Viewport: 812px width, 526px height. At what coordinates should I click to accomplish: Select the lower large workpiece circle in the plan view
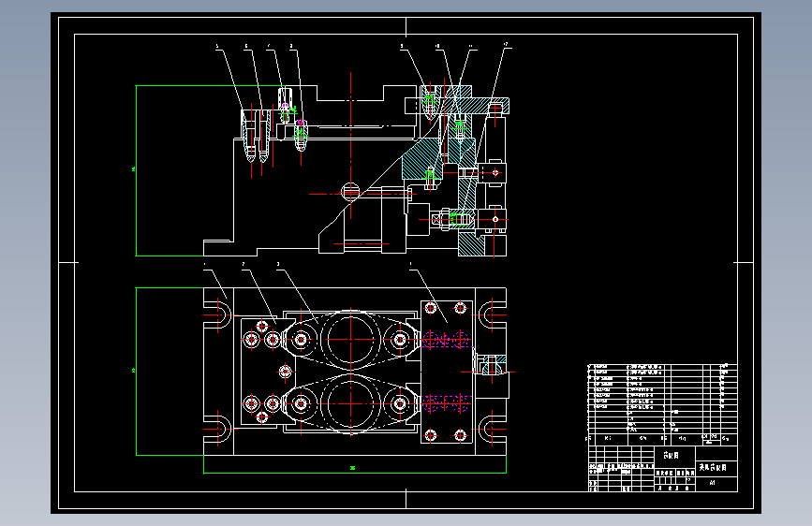pyautogui.click(x=350, y=403)
